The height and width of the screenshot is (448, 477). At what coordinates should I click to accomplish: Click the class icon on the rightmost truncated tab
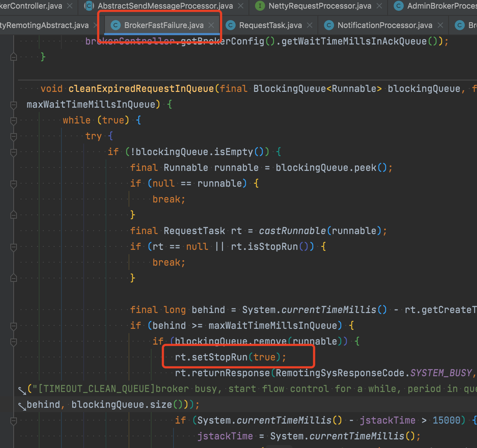click(460, 25)
